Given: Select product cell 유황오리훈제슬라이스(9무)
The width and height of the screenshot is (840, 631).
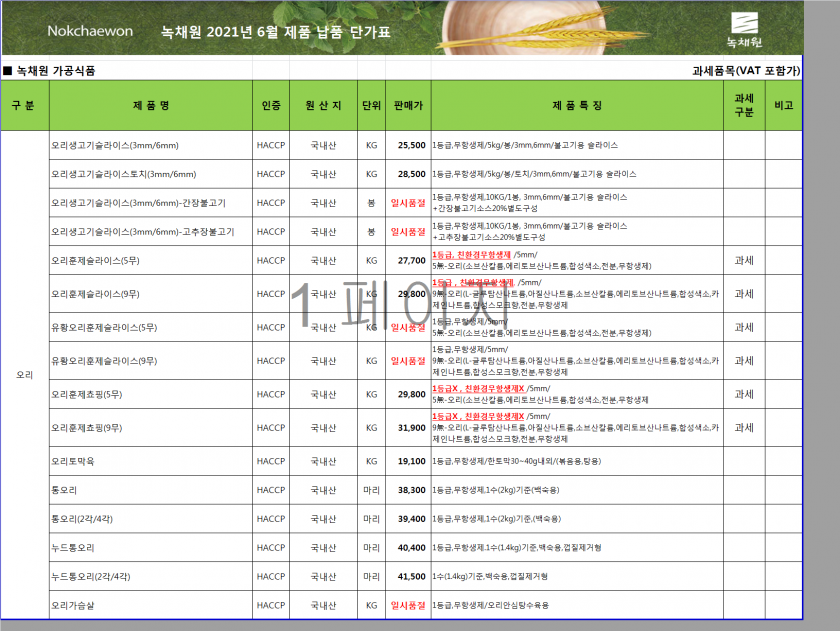Looking at the screenshot, I should click(x=151, y=361).
